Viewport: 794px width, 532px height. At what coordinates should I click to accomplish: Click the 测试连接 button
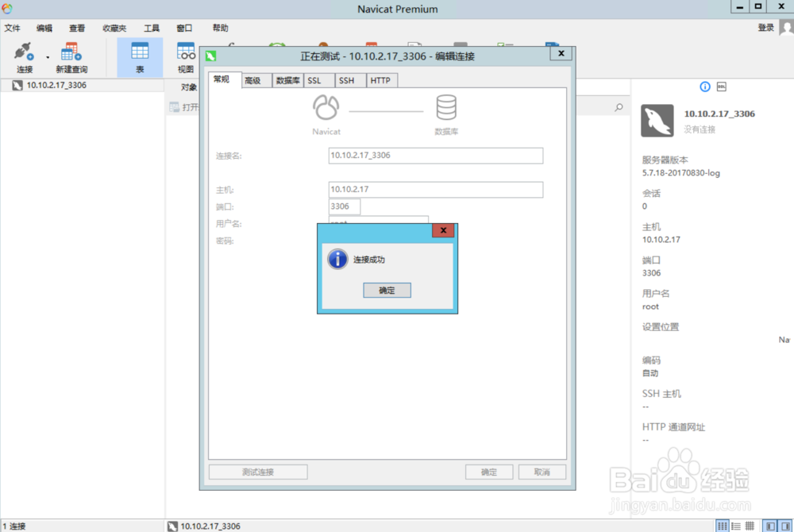point(258,472)
